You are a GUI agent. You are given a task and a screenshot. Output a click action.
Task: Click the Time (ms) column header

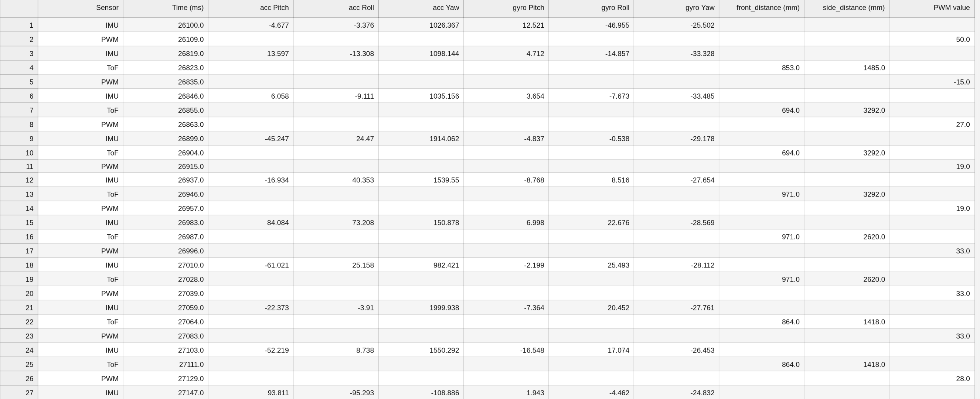coord(166,8)
